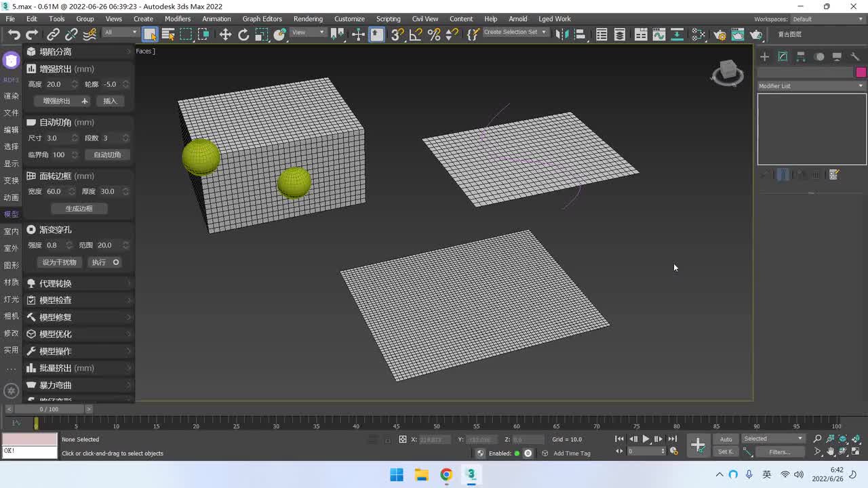
Task: Click the 生成边框 button
Action: pyautogui.click(x=79, y=208)
